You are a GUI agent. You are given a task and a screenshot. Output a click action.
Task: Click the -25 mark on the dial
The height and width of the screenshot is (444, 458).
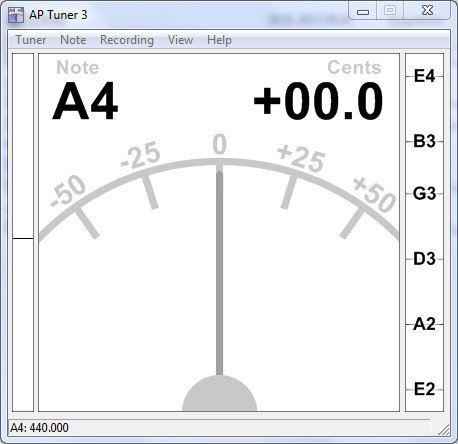(141, 155)
